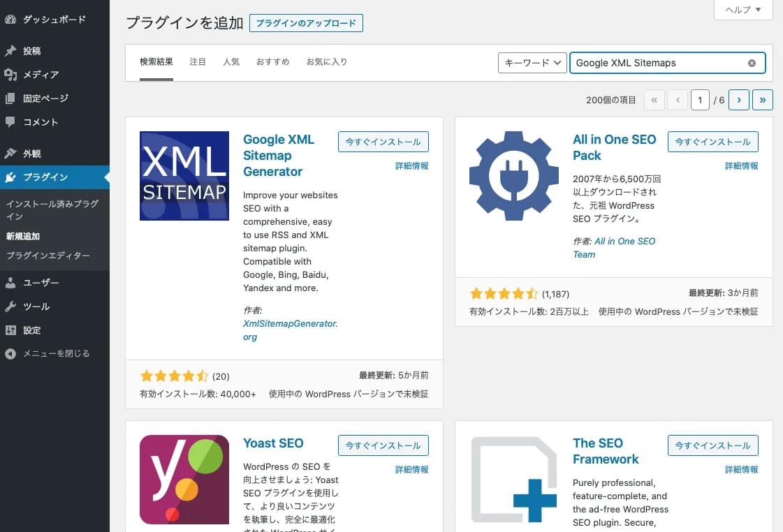This screenshot has width=783, height=532.
Task: Click the media icon beside メディア
Action: pos(10,75)
